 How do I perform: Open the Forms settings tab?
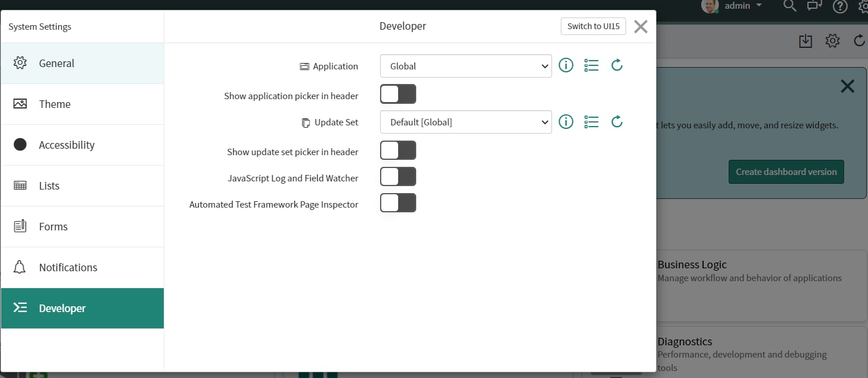coord(82,226)
